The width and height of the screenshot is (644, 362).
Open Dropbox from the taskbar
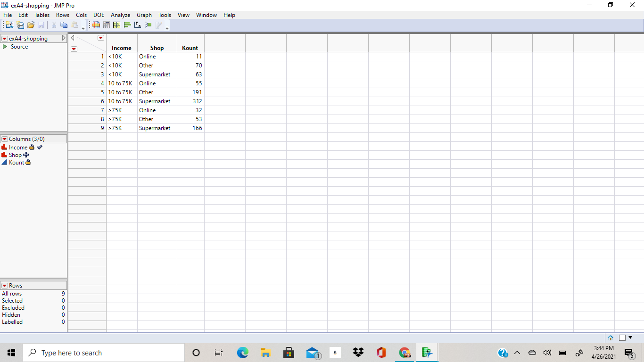click(358, 353)
